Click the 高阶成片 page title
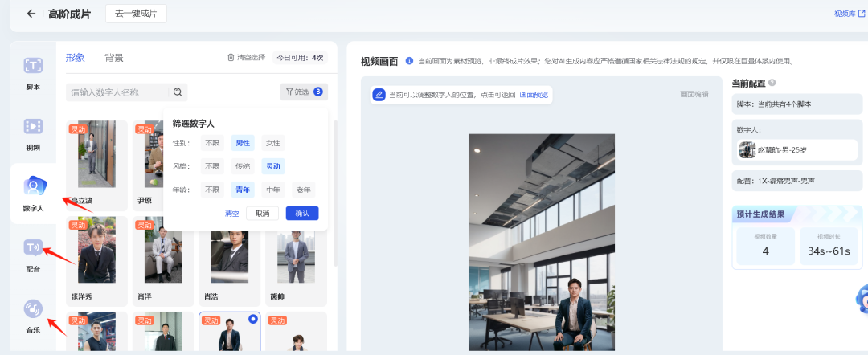This screenshot has width=868, height=355. pos(69,14)
